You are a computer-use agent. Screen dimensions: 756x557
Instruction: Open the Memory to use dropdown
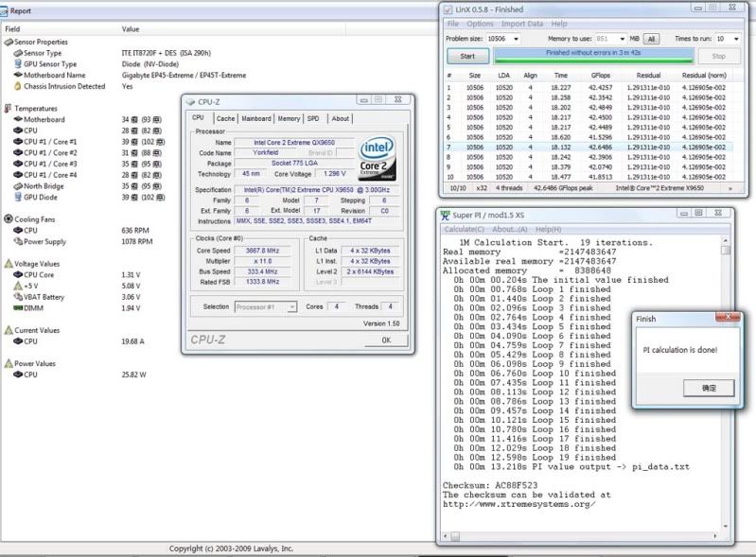pyautogui.click(x=622, y=39)
